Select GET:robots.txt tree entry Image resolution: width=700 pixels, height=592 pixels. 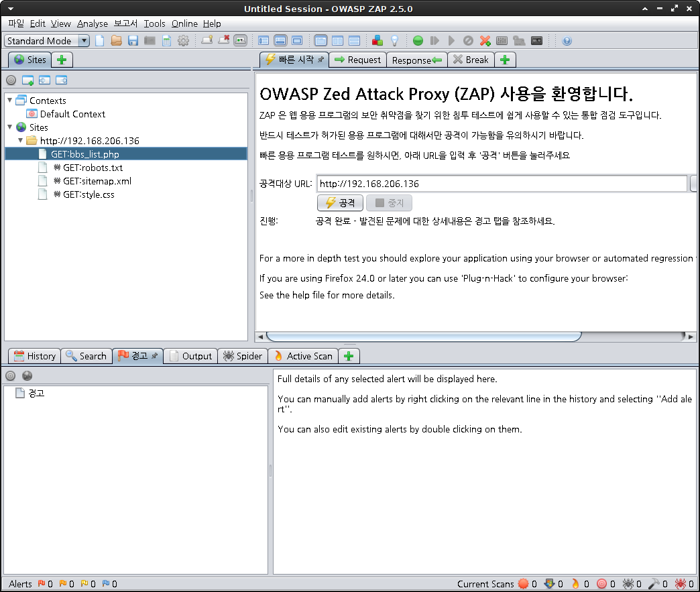pyautogui.click(x=93, y=168)
